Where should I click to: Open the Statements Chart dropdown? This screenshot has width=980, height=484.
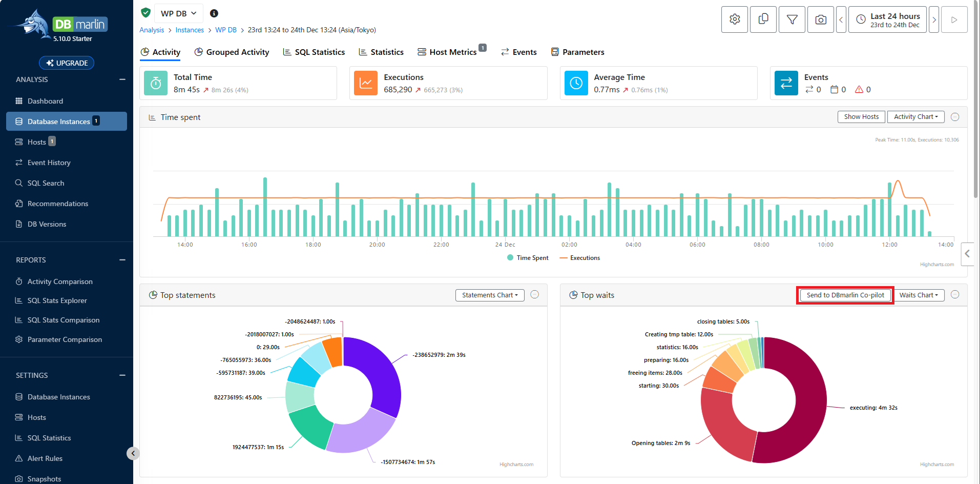pos(490,295)
